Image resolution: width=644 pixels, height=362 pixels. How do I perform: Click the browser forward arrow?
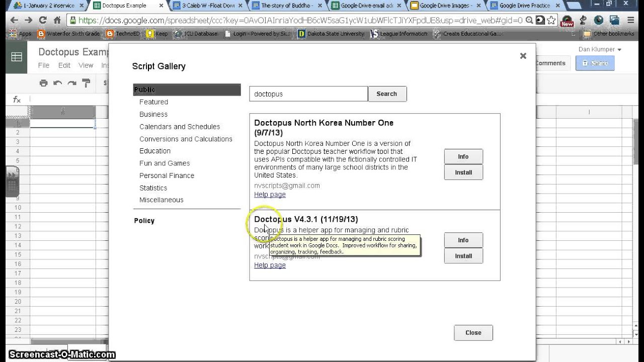tap(28, 21)
